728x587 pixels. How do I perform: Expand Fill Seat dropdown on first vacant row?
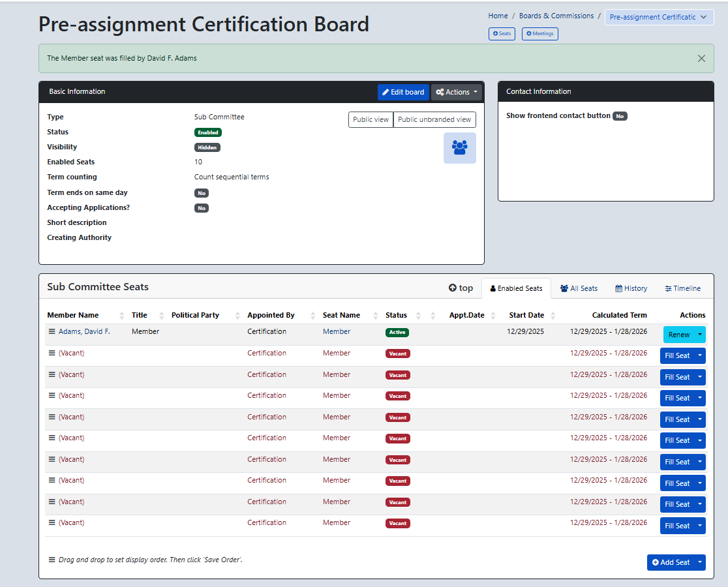click(x=700, y=356)
